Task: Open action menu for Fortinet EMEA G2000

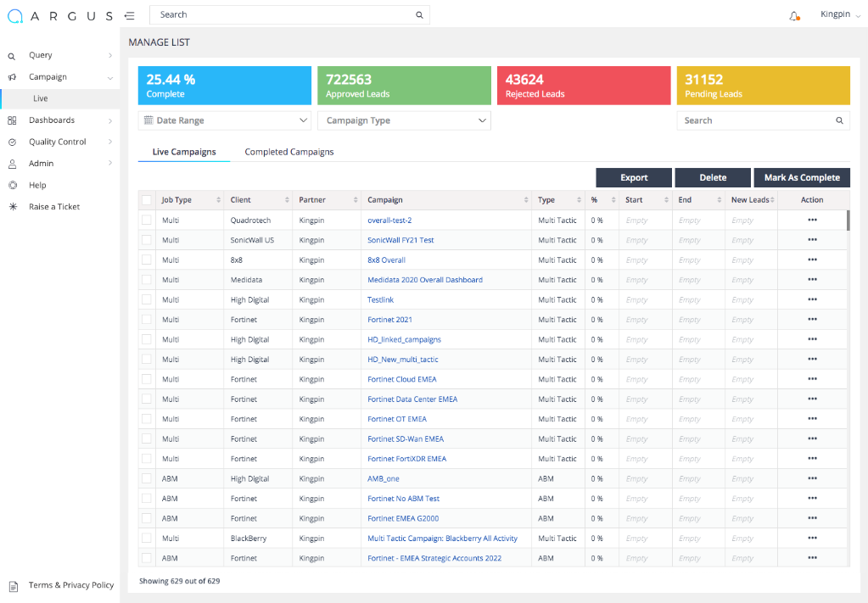Action: click(x=812, y=518)
